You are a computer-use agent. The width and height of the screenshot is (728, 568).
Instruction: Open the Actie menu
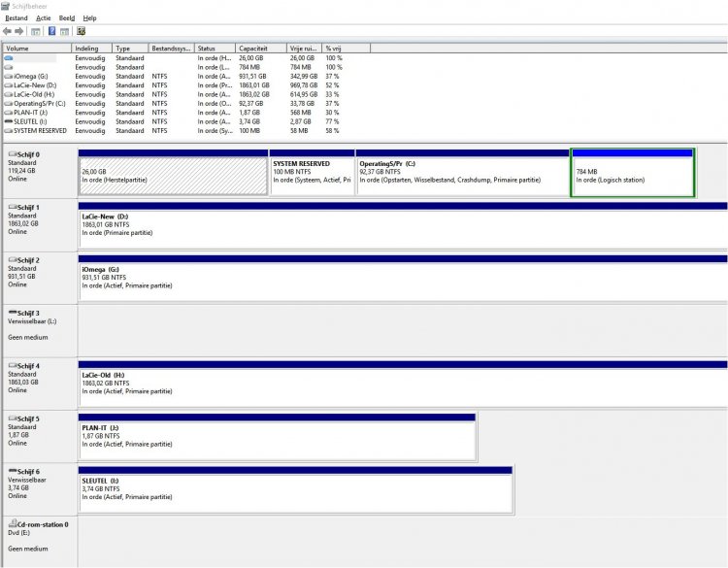44,17
